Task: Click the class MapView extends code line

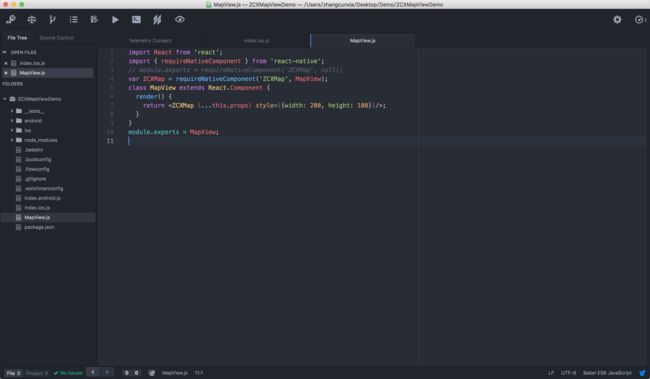Action: (x=199, y=88)
